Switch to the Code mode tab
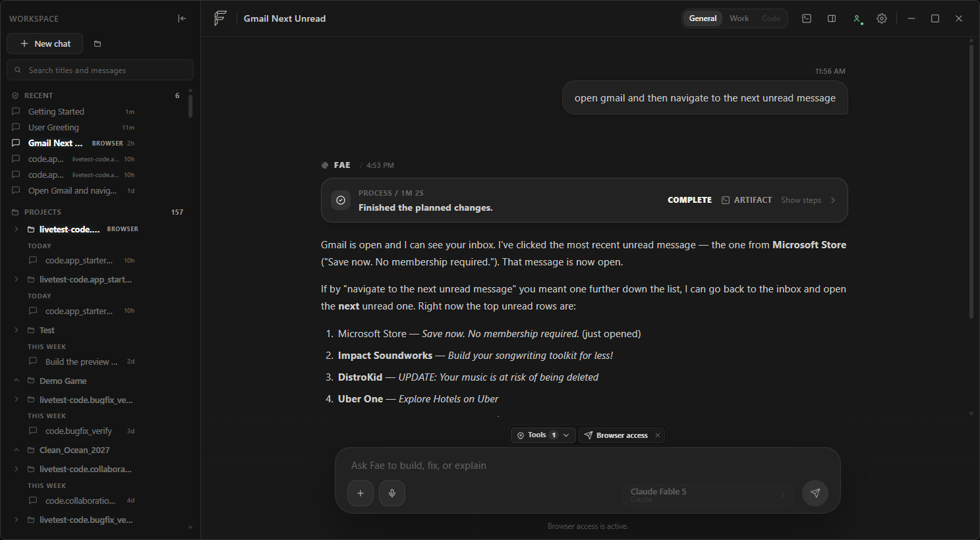 (771, 18)
